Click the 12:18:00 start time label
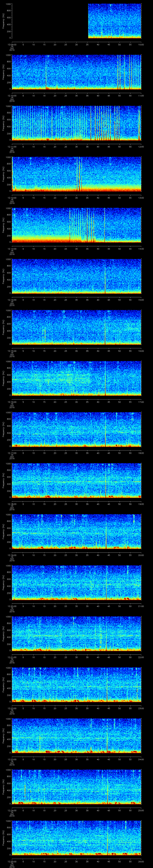Image resolution: width=153 pixels, height=868 pixels. [x=12, y=504]
